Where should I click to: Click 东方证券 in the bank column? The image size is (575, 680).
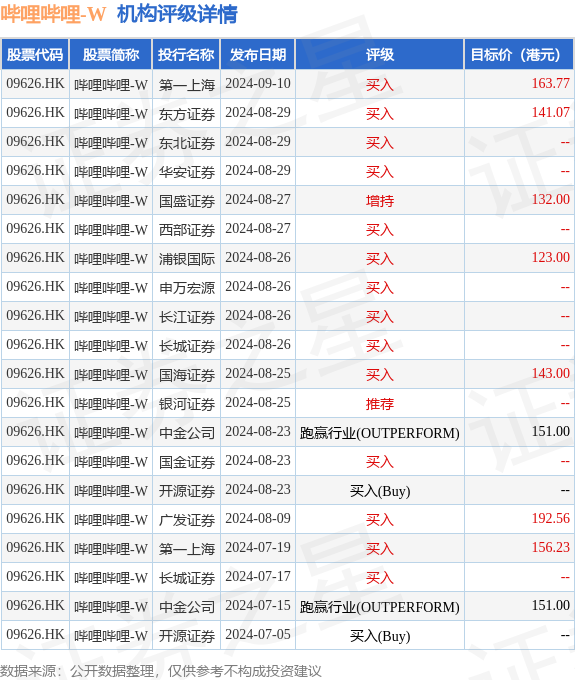point(186,114)
